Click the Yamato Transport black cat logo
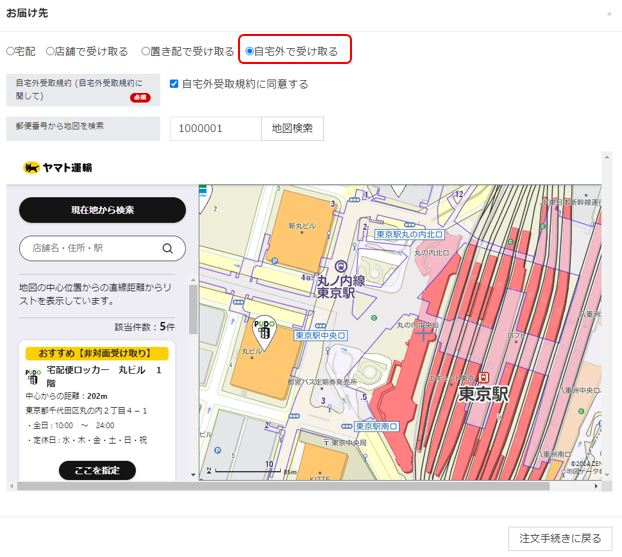Viewport: 622px width, 557px height. 31,167
